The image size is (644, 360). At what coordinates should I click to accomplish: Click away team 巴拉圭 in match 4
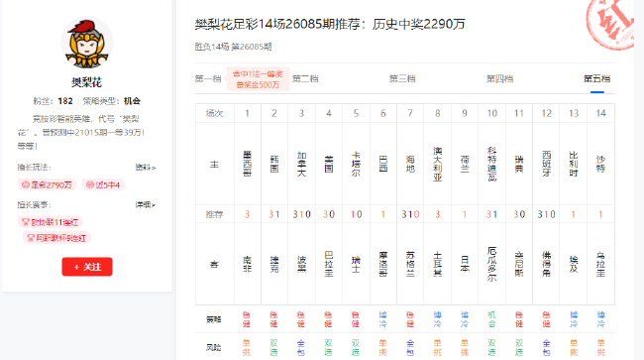(329, 264)
